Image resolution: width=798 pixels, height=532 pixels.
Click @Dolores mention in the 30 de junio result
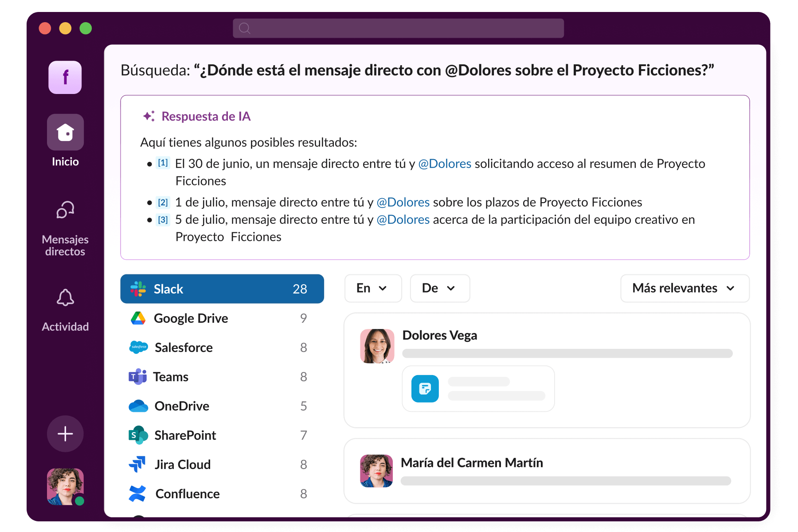coord(445,164)
